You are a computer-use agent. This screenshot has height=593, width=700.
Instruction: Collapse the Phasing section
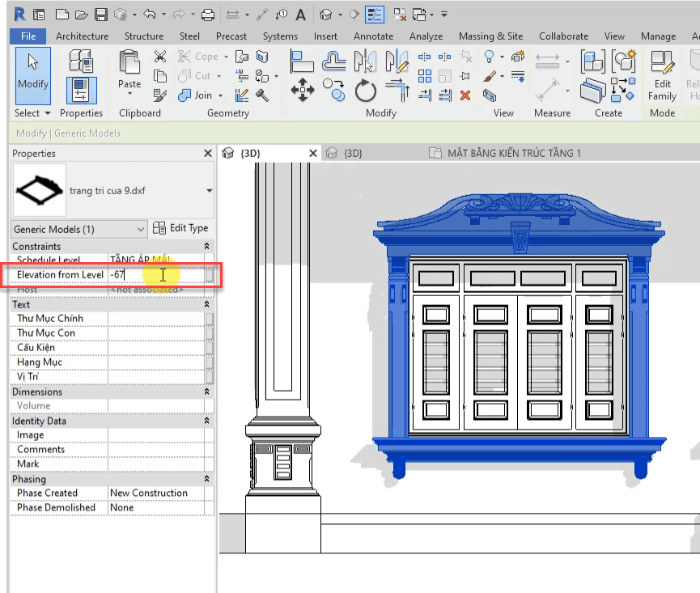[206, 479]
